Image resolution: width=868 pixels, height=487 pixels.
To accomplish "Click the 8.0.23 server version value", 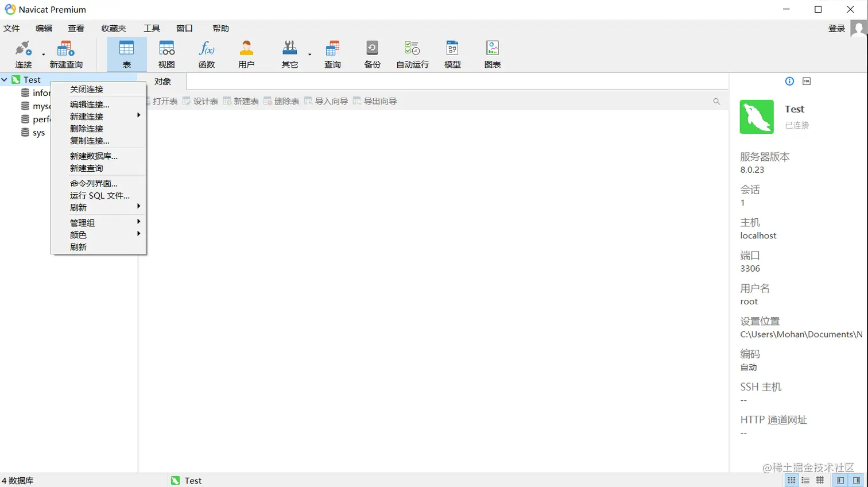I will pos(752,170).
